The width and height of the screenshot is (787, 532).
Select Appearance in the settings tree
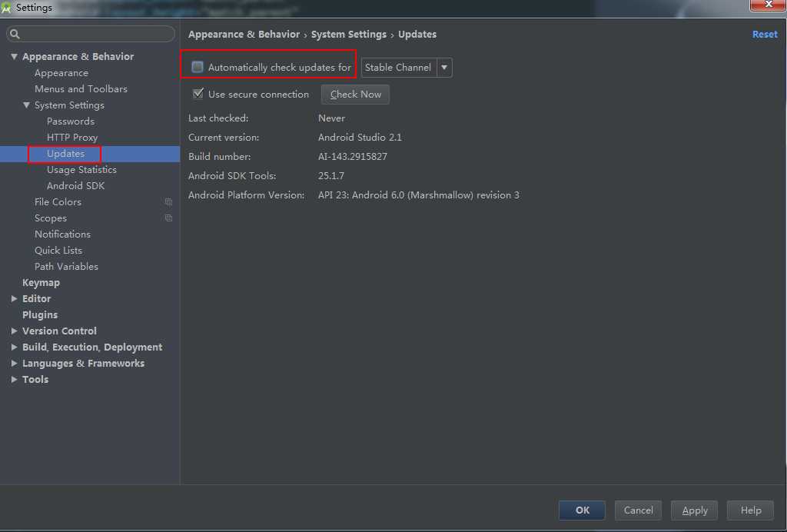pyautogui.click(x=61, y=73)
